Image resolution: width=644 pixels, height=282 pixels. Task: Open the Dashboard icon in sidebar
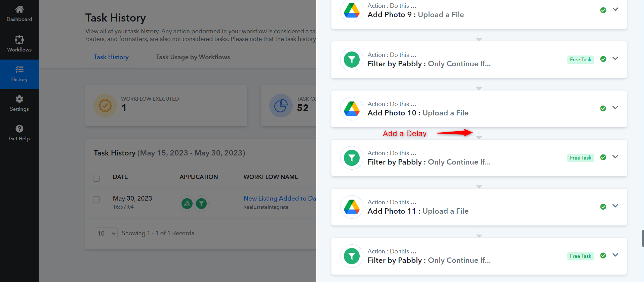(x=19, y=9)
